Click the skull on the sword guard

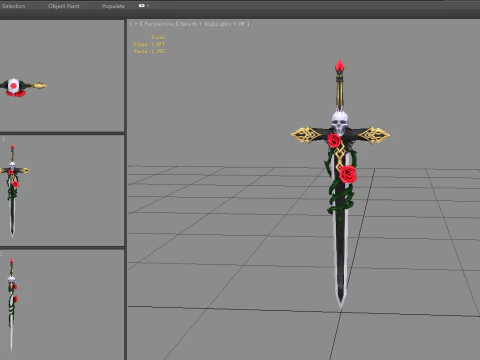point(340,123)
